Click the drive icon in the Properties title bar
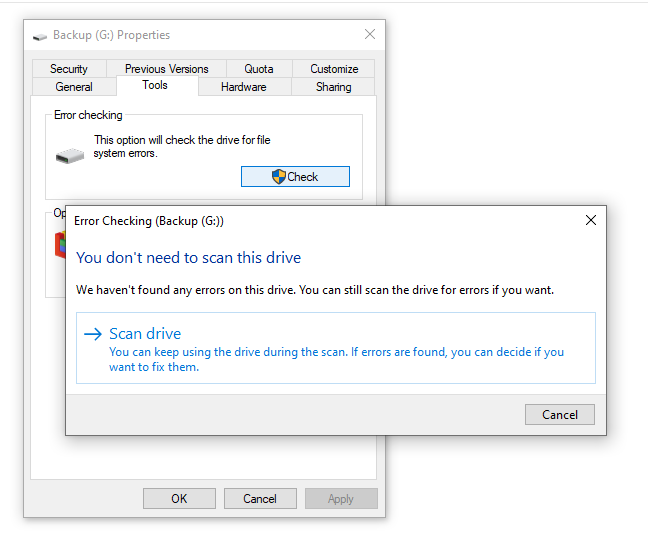This screenshot has width=648, height=534. 40,37
